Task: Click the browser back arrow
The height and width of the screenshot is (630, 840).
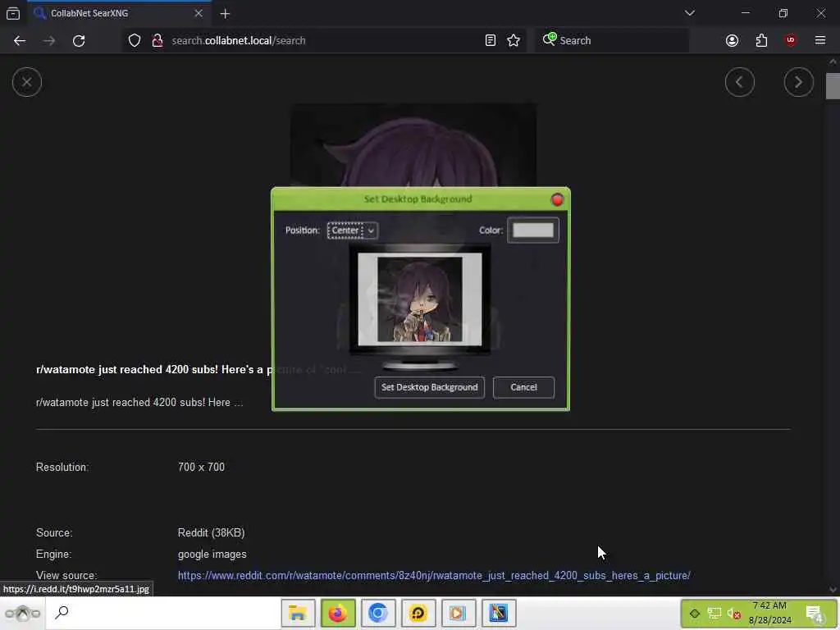Action: pos(20,41)
